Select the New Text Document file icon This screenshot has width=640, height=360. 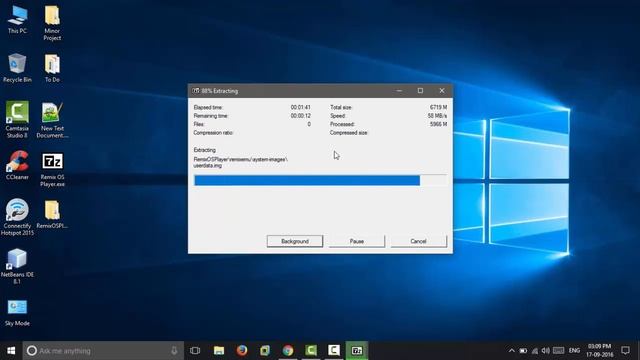point(52,120)
